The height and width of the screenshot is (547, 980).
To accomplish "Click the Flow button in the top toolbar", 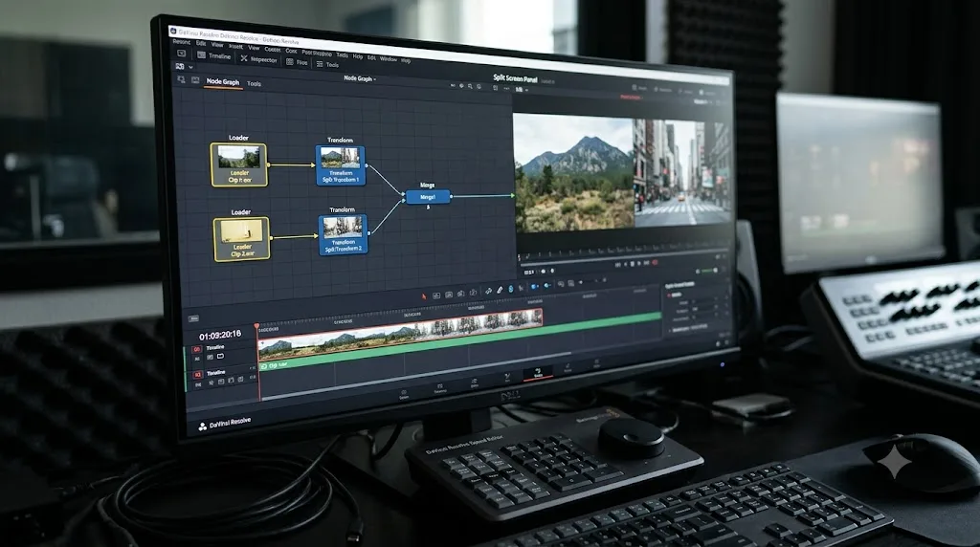I will [x=297, y=62].
